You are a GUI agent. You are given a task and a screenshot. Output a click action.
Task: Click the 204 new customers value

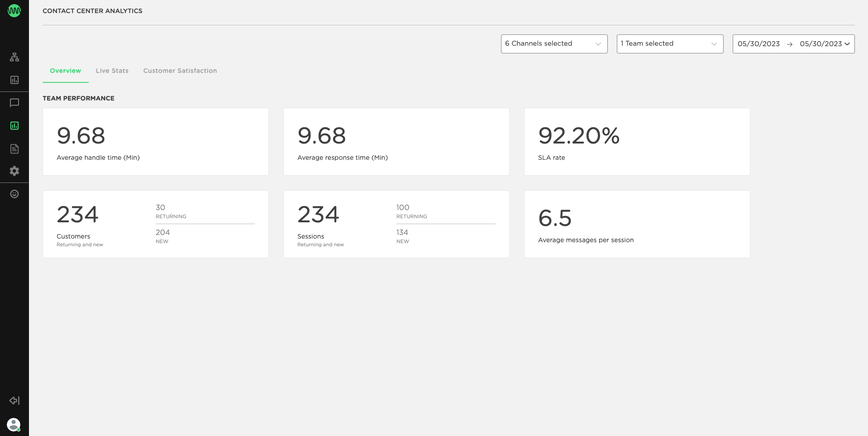(163, 232)
